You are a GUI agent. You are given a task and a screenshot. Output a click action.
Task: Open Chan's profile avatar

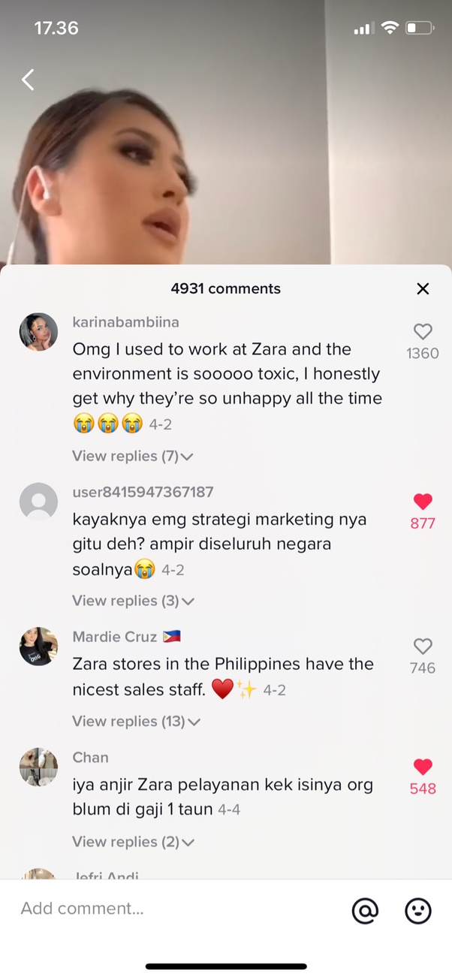[x=38, y=767]
